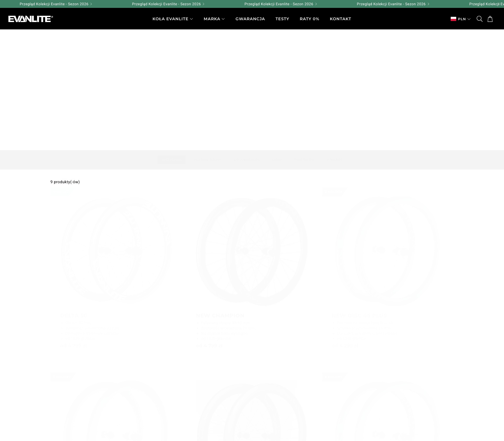Open the Testy menu item
This screenshot has width=504, height=441.
[x=282, y=19]
